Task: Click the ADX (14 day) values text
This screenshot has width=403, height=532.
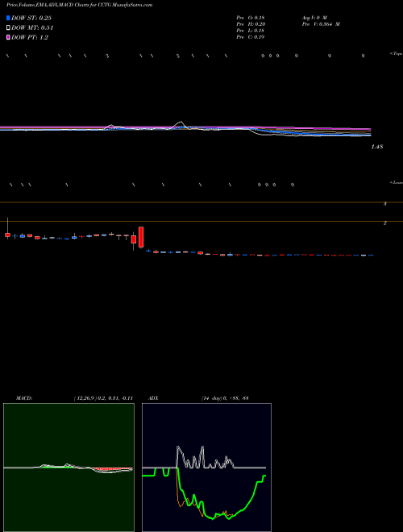Action: click(225, 398)
